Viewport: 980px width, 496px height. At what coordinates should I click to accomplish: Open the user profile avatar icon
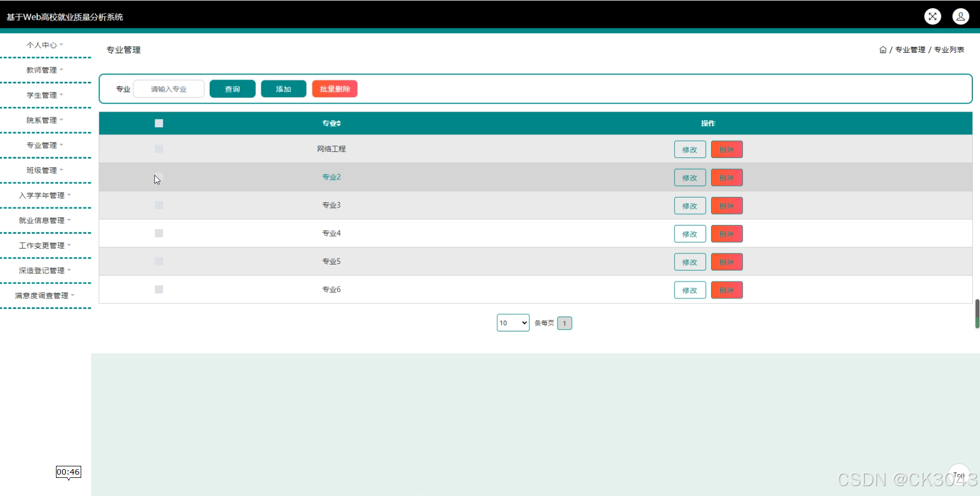[961, 16]
